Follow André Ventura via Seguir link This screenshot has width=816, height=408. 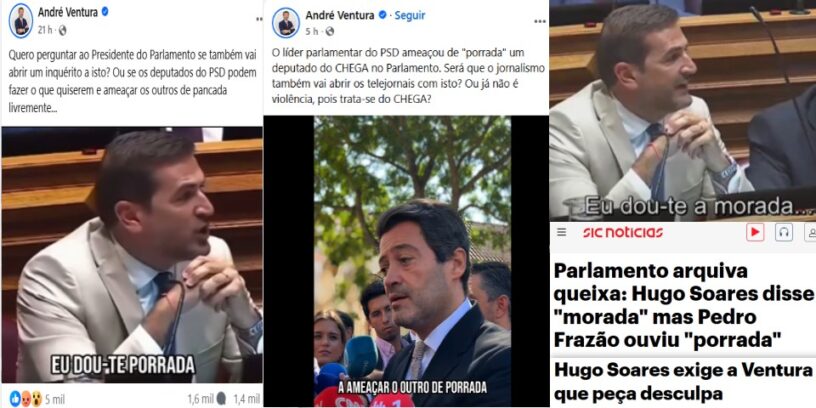pyautogui.click(x=410, y=16)
